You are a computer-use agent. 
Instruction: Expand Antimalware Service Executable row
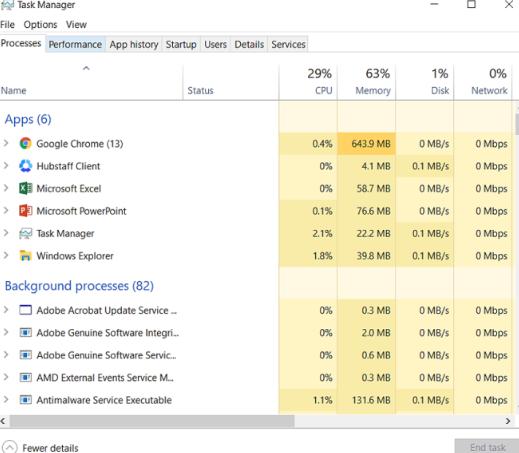[x=6, y=399]
